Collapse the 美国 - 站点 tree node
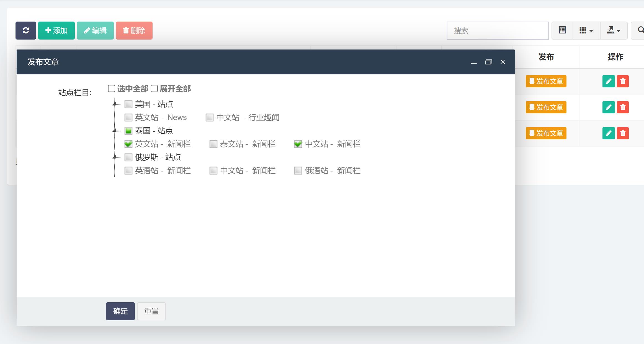The image size is (644, 344). (114, 104)
